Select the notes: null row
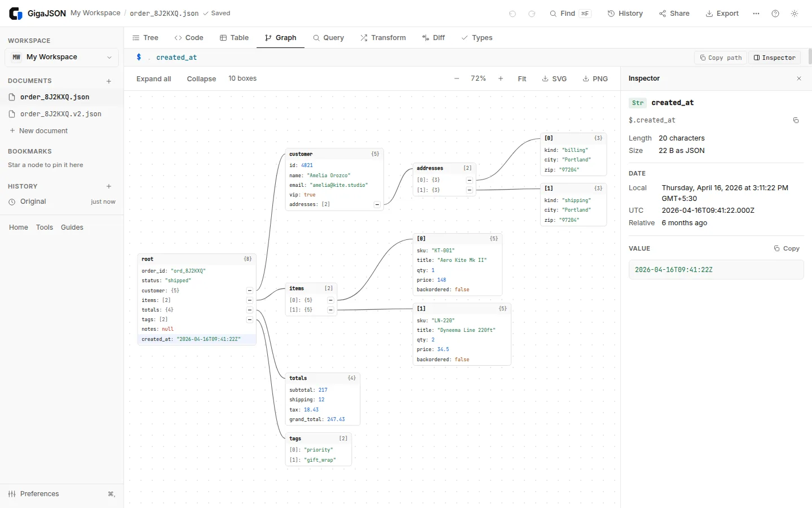The height and width of the screenshot is (508, 812). point(197,329)
